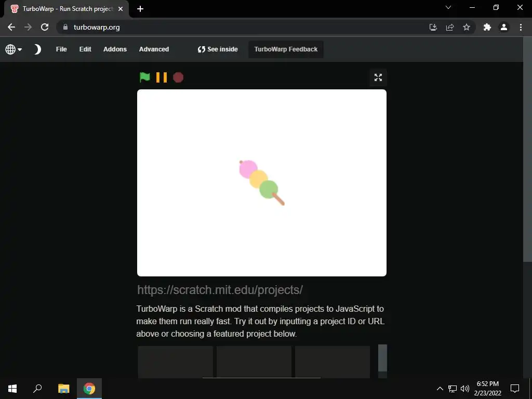Open the third featured project thumbnail
This screenshot has height=399, width=532.
click(x=332, y=362)
